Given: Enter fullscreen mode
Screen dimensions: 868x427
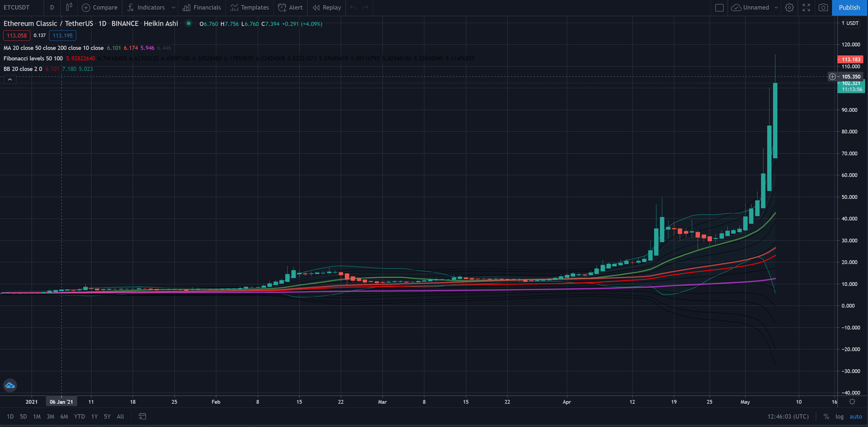Looking at the screenshot, I should coord(806,8).
